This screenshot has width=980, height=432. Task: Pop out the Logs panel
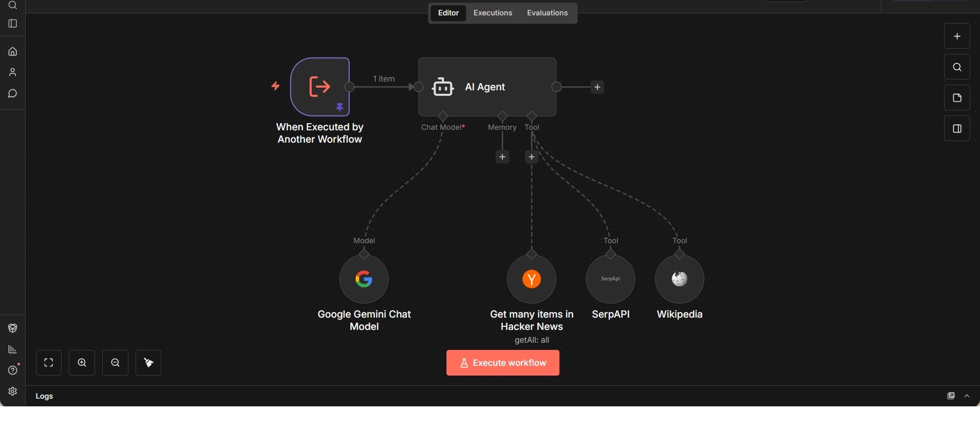pos(951,396)
